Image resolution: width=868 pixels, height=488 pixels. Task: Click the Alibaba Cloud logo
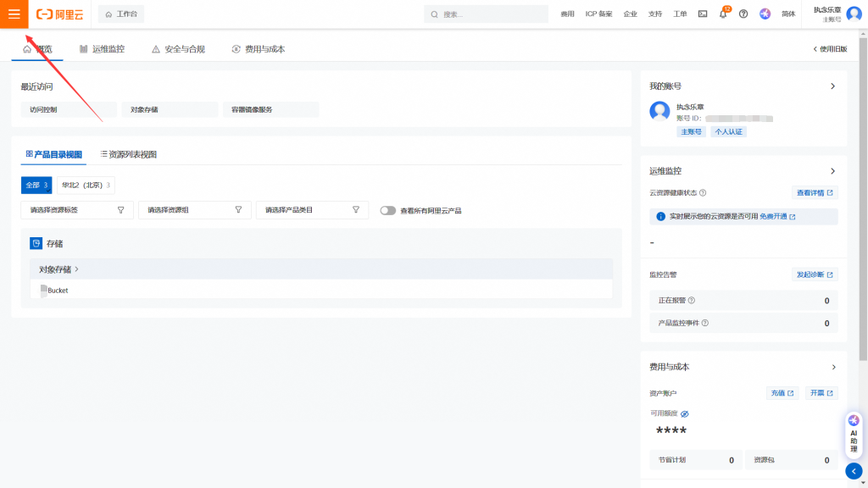point(60,14)
